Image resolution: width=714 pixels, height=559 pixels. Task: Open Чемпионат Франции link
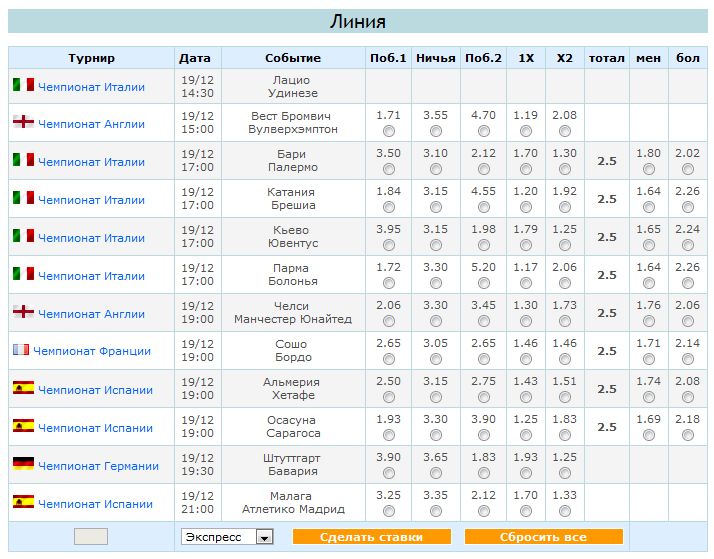(x=92, y=351)
